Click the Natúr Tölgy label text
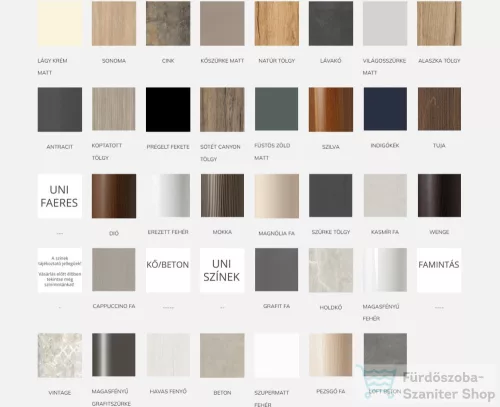Screen dimensions: 500x407 277,61
